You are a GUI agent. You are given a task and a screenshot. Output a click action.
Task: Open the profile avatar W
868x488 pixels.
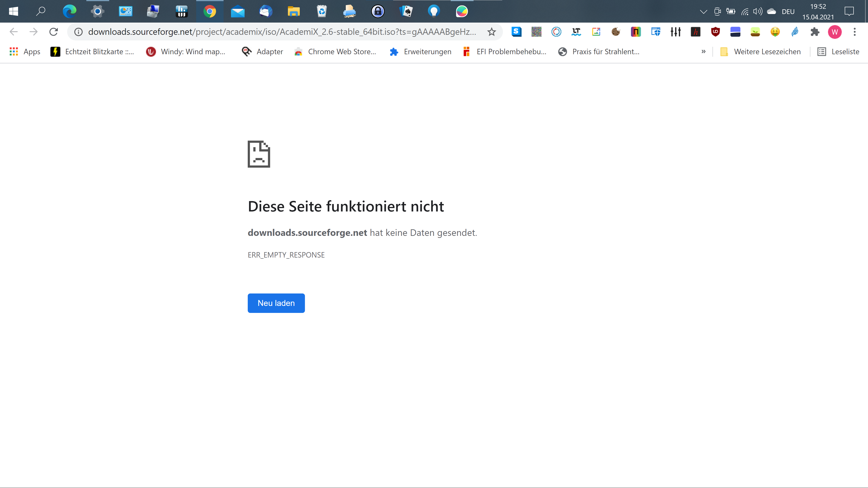pos(835,32)
